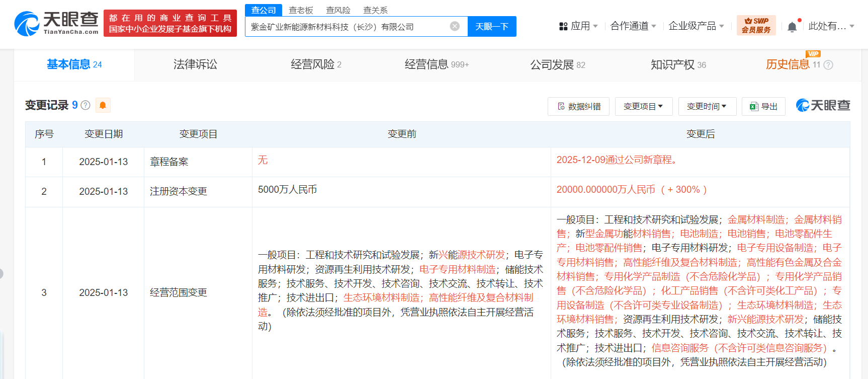Open the user account dropdown
This screenshot has height=379, width=868.
[x=831, y=26]
